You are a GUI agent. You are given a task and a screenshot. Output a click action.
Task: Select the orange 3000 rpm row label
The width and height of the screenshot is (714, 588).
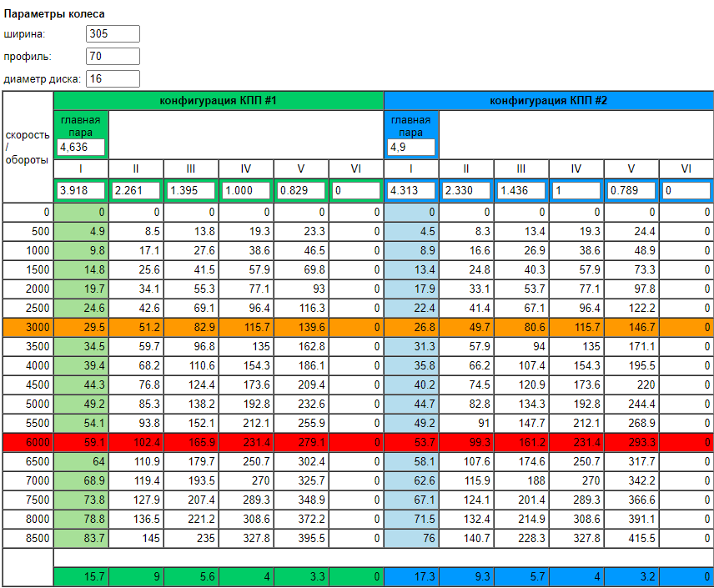point(28,327)
